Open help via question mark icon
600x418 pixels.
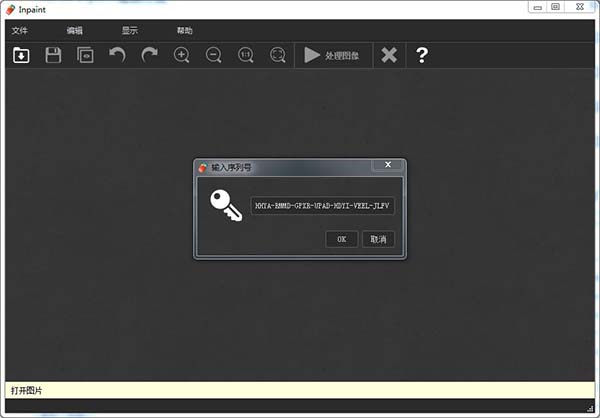tap(421, 55)
